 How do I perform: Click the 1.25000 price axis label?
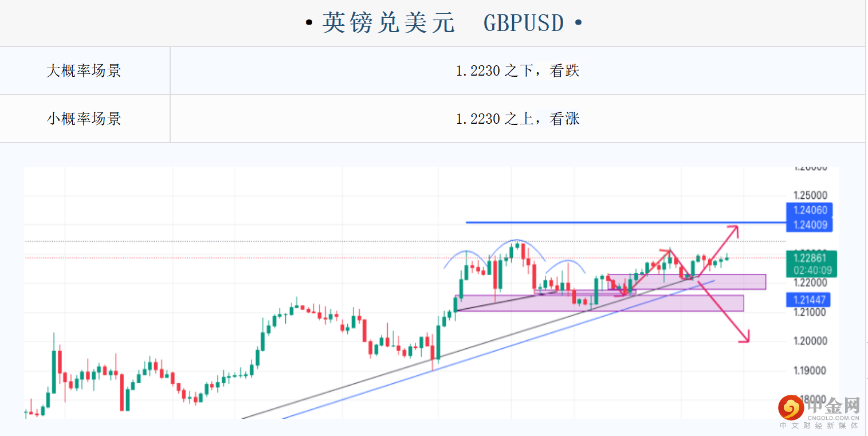810,195
